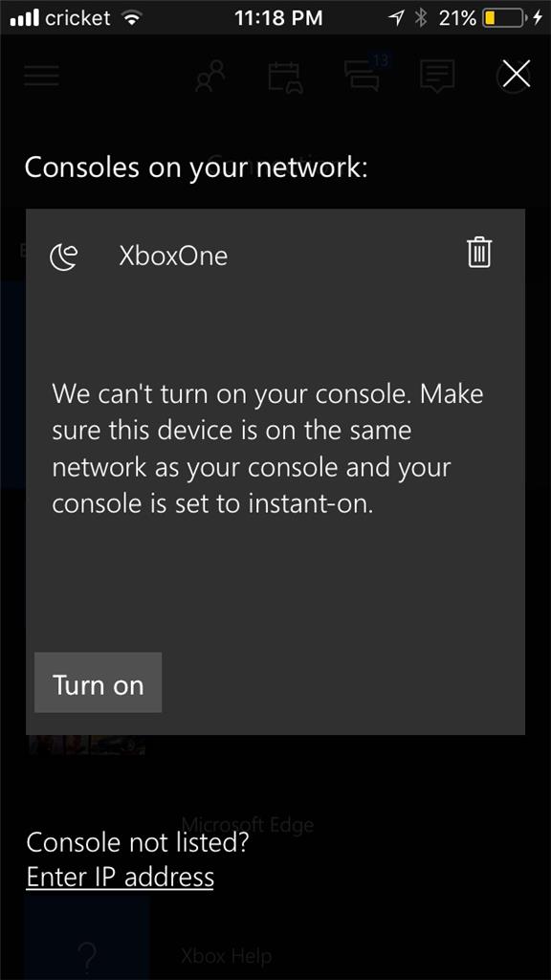Tap the 11:18 PM clock
Viewport: 551px width, 980px height.
coord(278,18)
